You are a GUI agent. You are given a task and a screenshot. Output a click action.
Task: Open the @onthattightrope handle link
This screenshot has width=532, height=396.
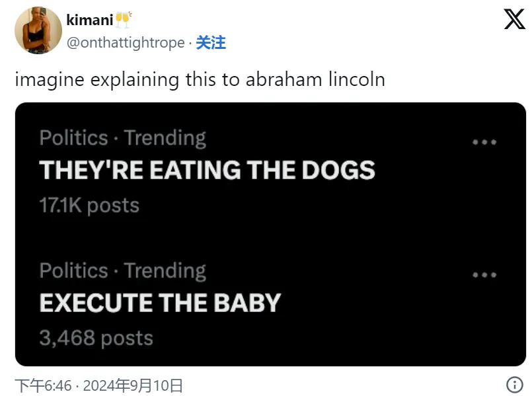(x=126, y=43)
